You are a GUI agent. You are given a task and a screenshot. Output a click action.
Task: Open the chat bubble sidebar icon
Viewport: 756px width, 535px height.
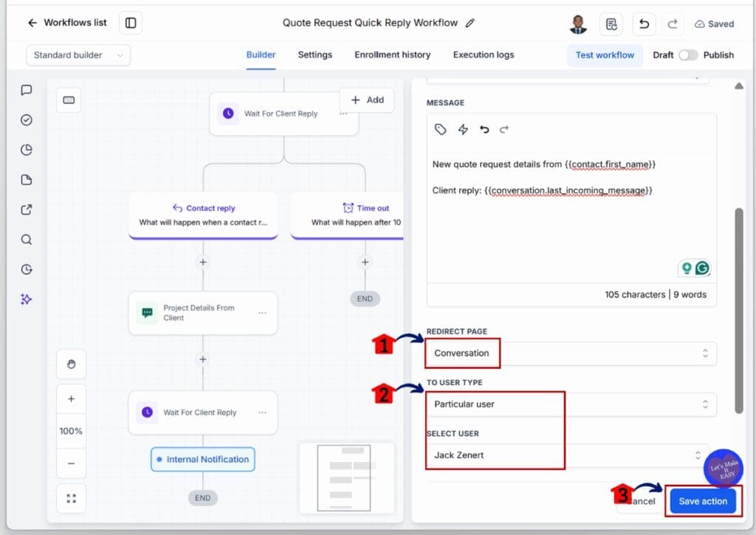pyautogui.click(x=27, y=90)
